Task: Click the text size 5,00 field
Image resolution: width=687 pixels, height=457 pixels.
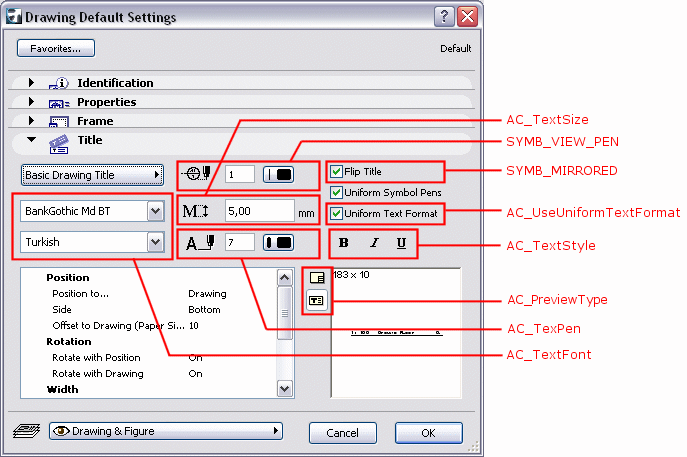Action: pyautogui.click(x=260, y=211)
